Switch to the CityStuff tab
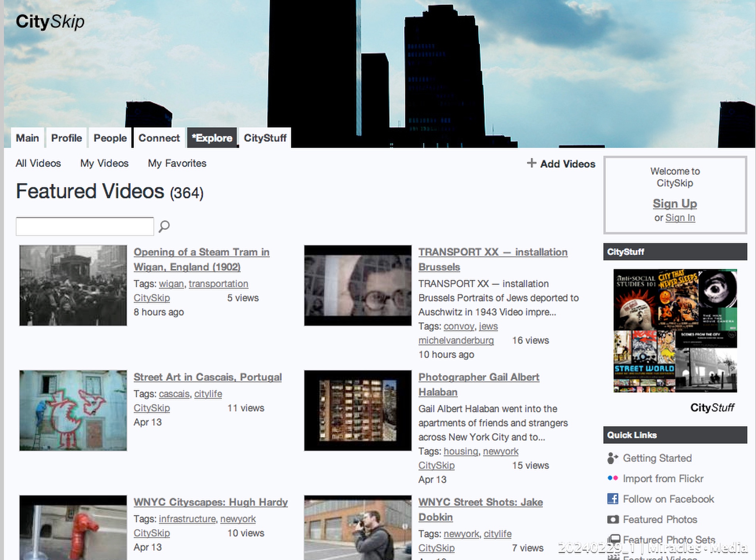Screen dimensions: 756x560 265,138
